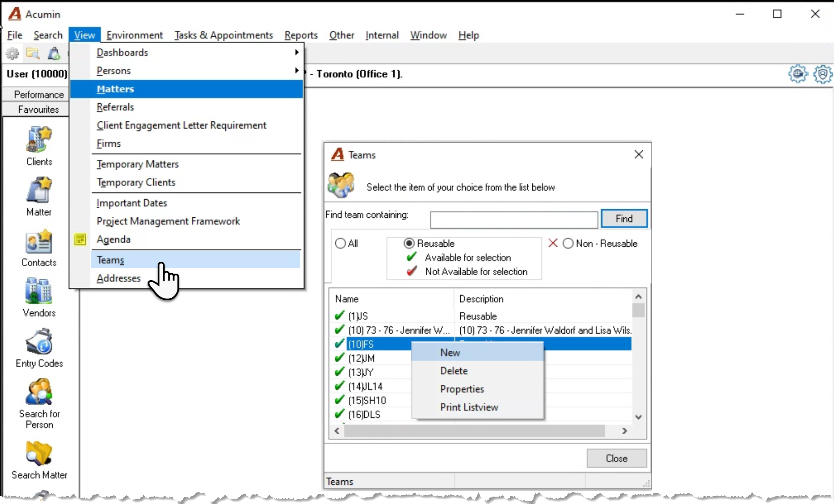Expand the Persons submenu
The height and width of the screenshot is (504, 834).
pyautogui.click(x=297, y=71)
